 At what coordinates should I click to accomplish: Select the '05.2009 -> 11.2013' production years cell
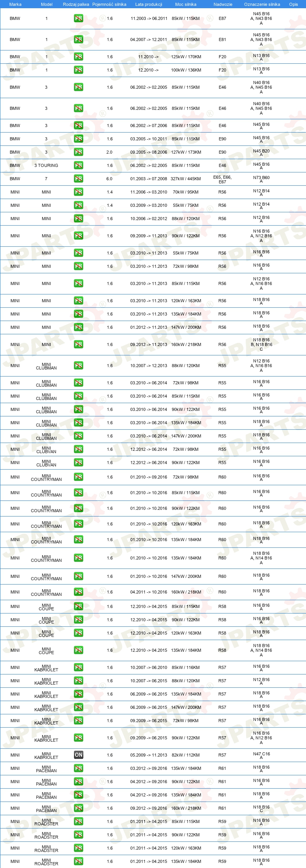[149, 755]
